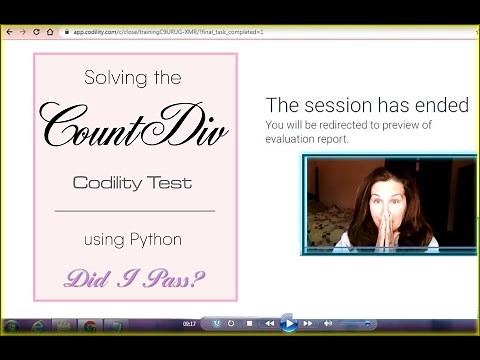
Task: Open Internet Explorer from the taskbar
Action: [38, 326]
